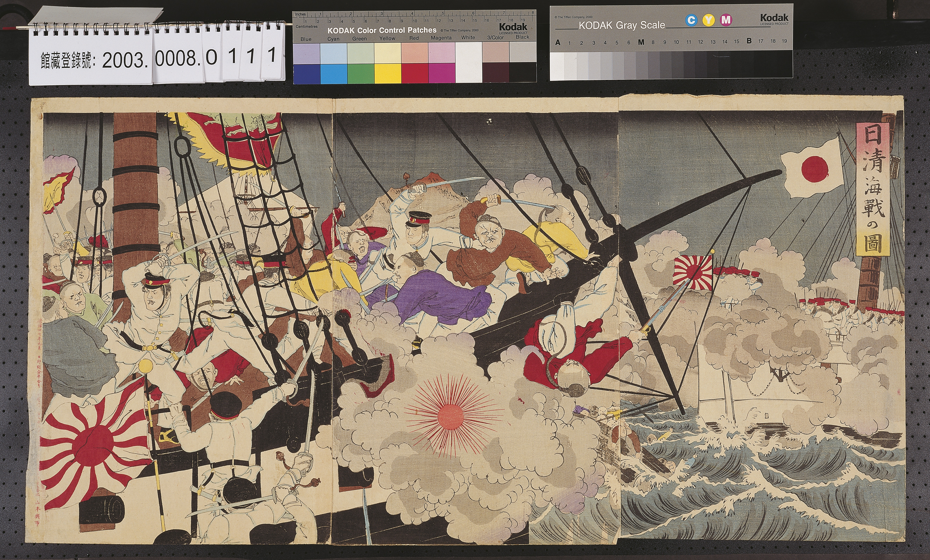930x560 pixels.
Task: Select the dark blue color patch
Action: [x=306, y=73]
